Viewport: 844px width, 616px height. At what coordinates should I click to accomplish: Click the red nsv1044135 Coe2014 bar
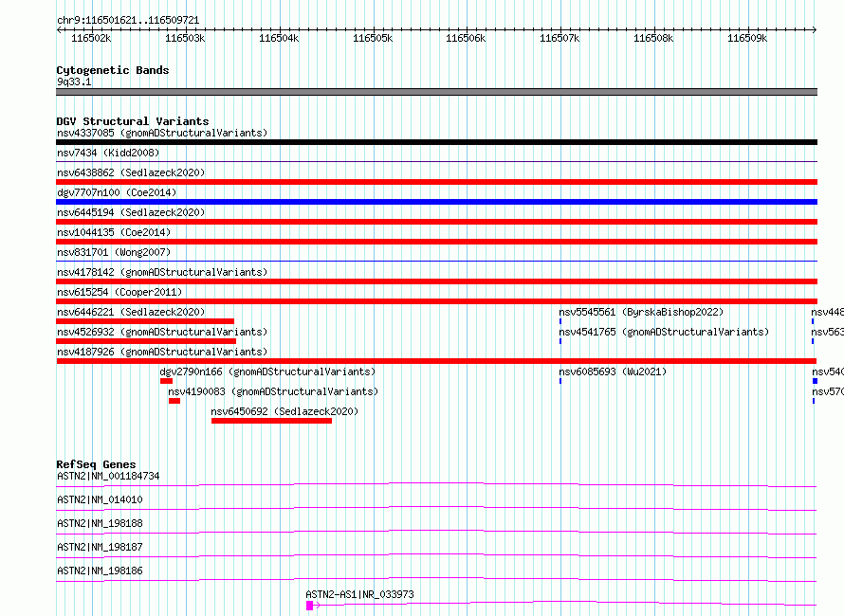click(x=436, y=242)
